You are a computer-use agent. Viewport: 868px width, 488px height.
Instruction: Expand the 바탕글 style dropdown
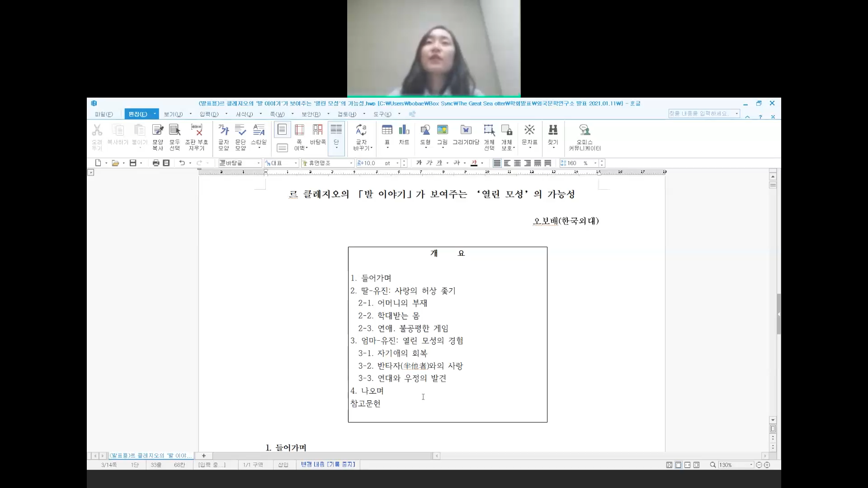pos(259,163)
